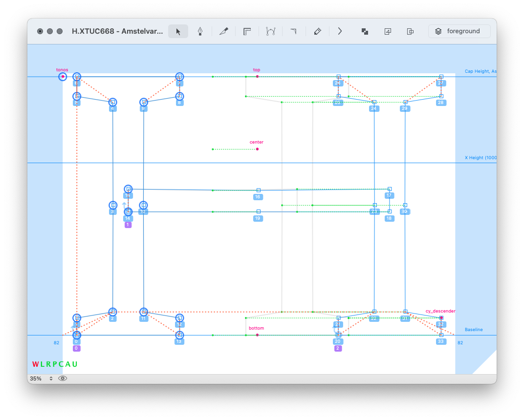Open the foreground layer selector

click(x=459, y=31)
